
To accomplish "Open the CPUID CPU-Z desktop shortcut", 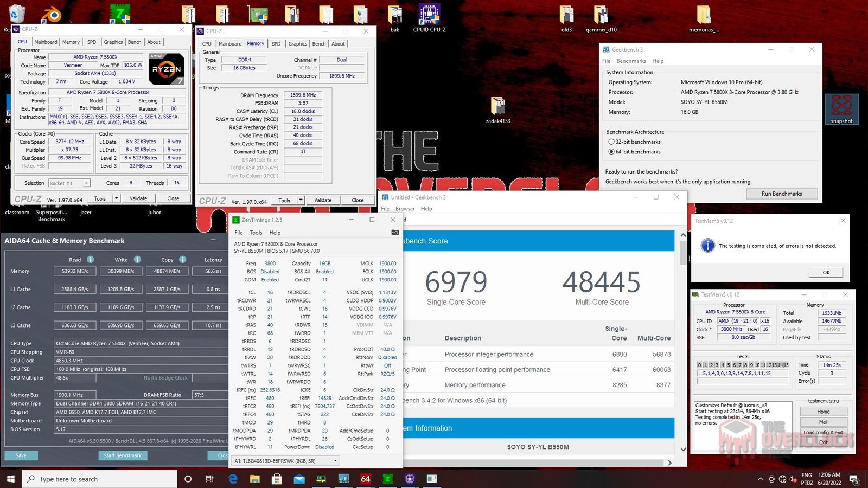I will tap(429, 18).
